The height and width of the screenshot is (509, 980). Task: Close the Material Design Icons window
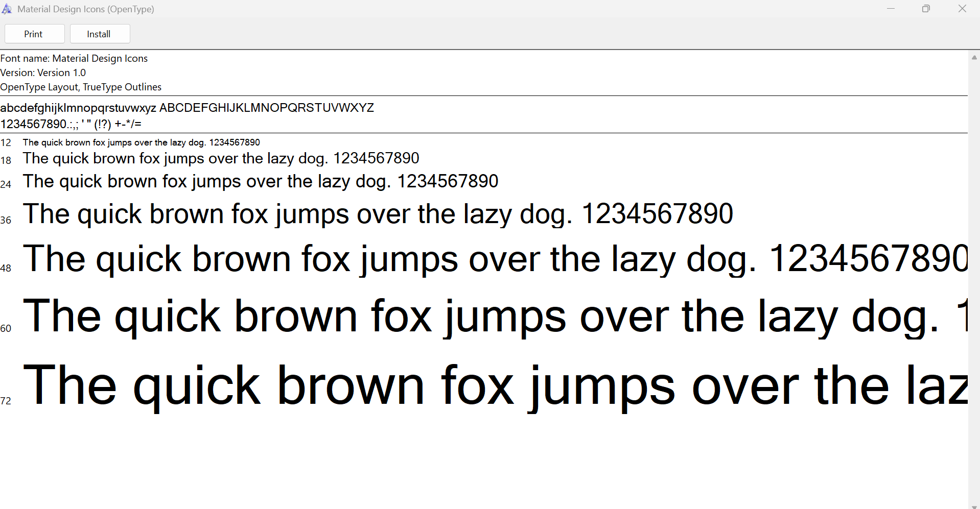click(962, 9)
